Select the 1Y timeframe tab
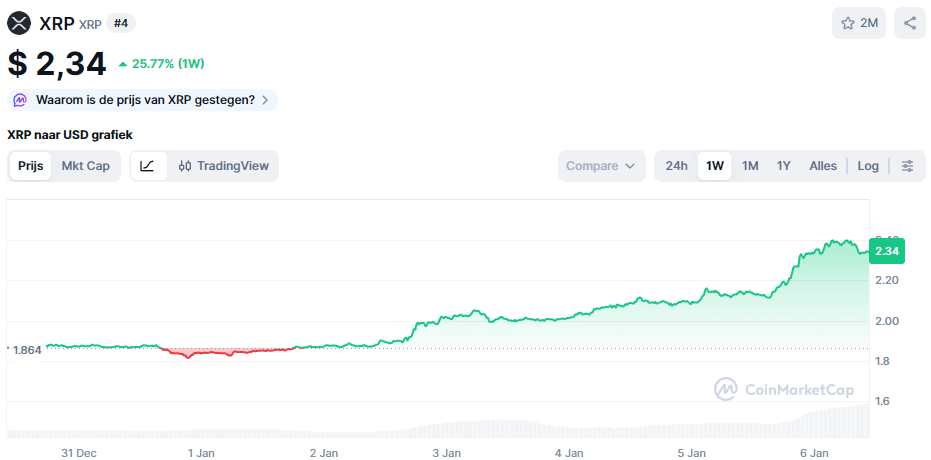Image resolution: width=931 pixels, height=460 pixels. coord(784,166)
